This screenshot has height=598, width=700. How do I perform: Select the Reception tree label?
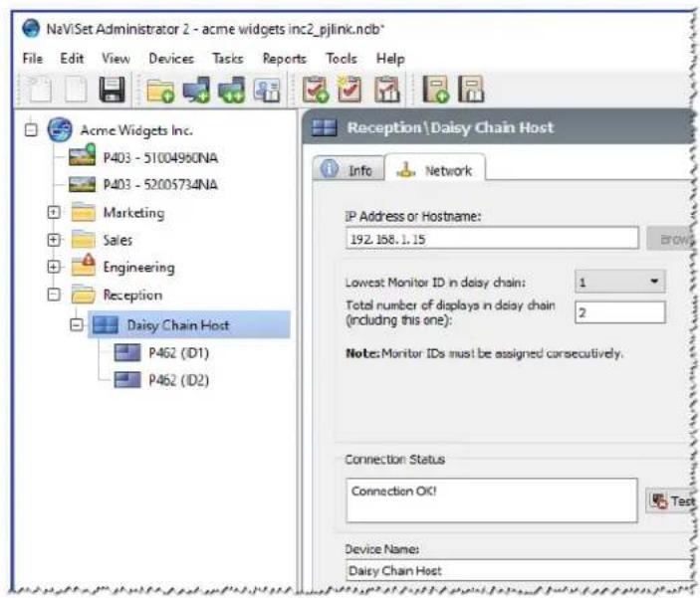pos(132,295)
